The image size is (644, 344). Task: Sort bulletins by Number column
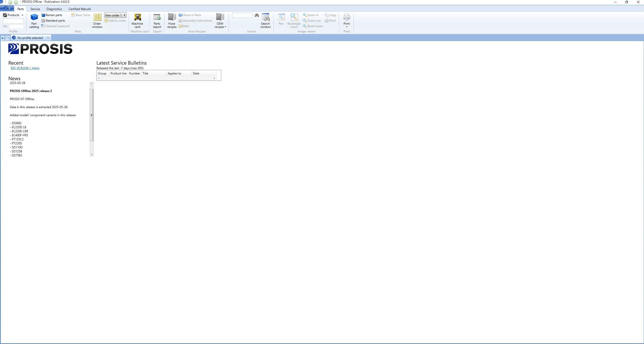(x=135, y=73)
